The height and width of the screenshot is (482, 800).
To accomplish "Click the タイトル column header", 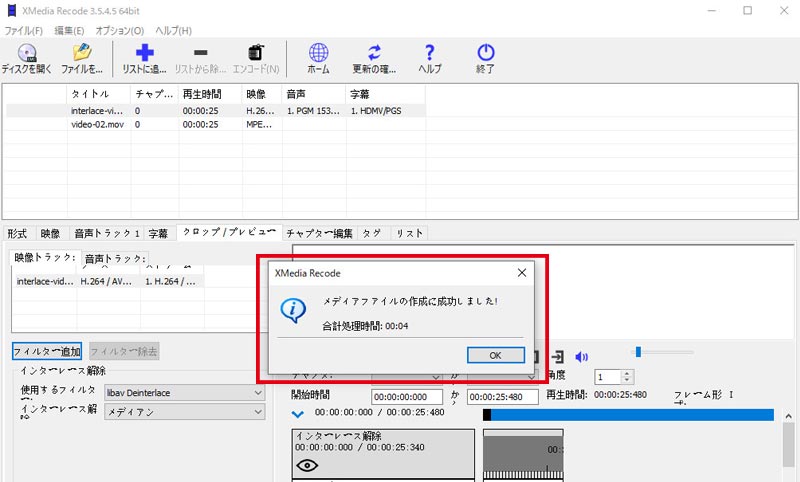I will pyautogui.click(x=98, y=94).
